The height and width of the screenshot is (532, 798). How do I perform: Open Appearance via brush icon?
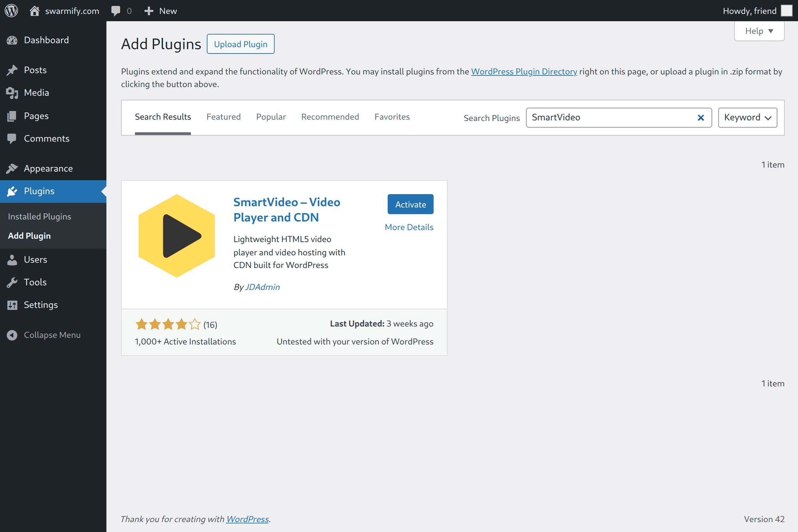pos(12,168)
